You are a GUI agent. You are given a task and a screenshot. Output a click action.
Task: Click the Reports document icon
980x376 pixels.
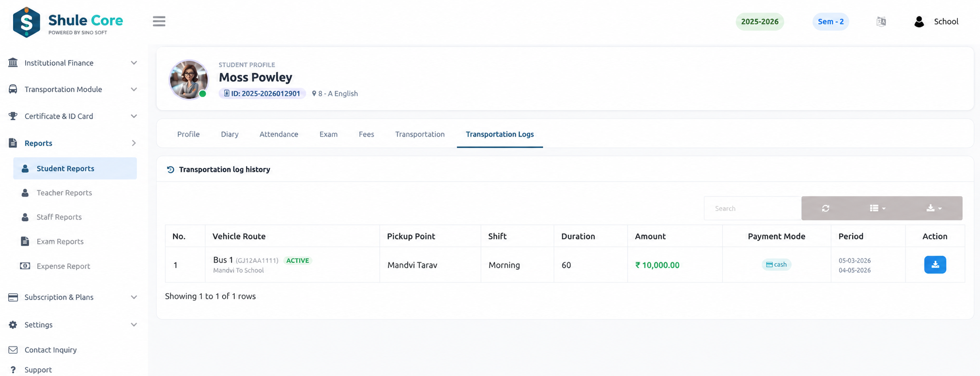(13, 143)
